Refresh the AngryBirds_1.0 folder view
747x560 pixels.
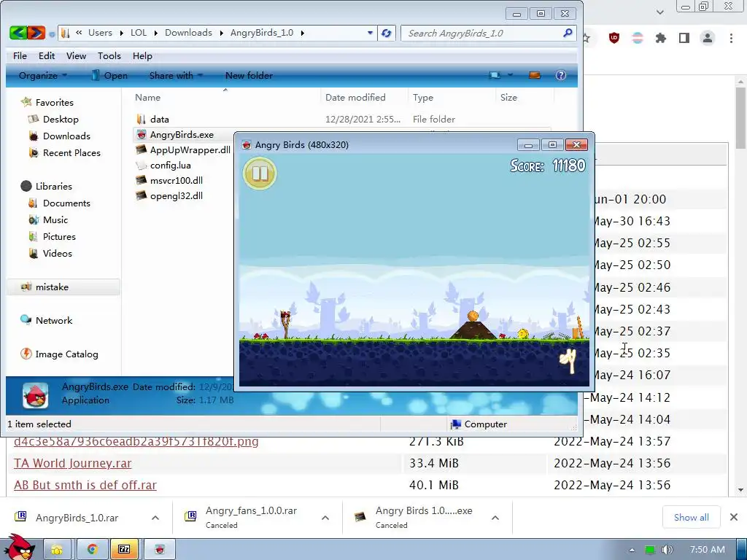(387, 33)
